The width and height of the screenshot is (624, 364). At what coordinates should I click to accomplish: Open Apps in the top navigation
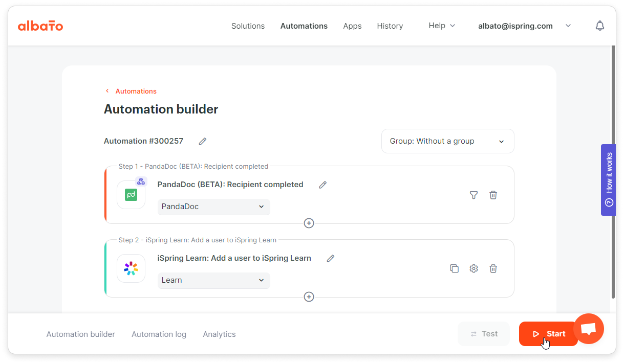352,26
